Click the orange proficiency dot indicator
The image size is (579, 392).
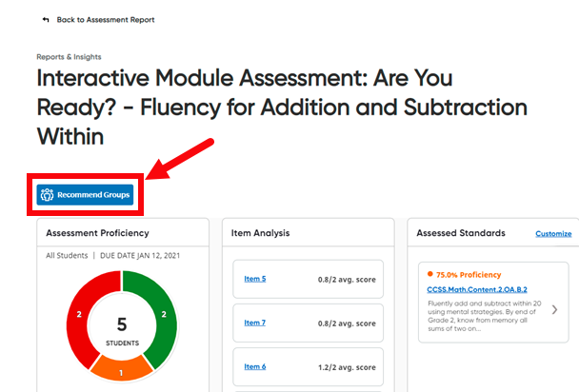click(x=430, y=274)
